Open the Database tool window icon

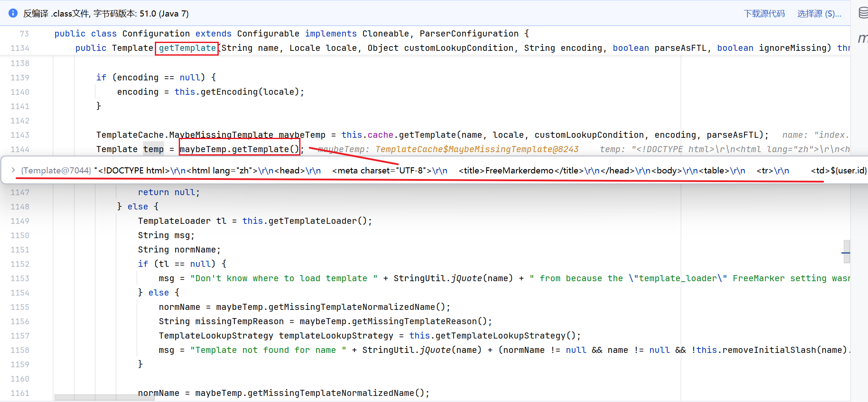tap(863, 13)
